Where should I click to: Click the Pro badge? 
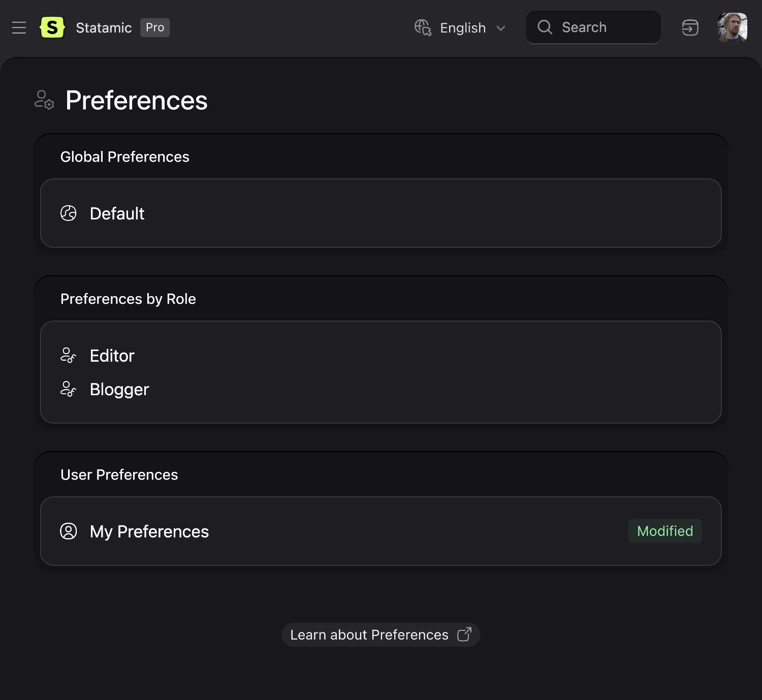coord(154,27)
